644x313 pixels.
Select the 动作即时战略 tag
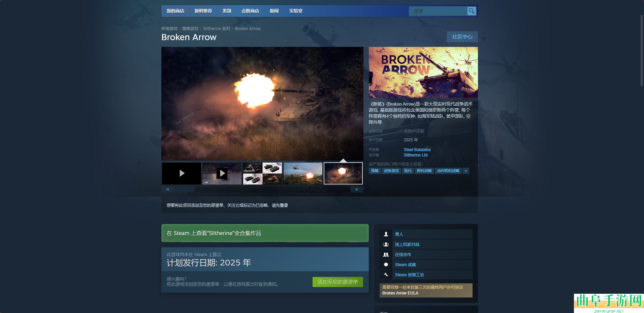tap(448, 171)
